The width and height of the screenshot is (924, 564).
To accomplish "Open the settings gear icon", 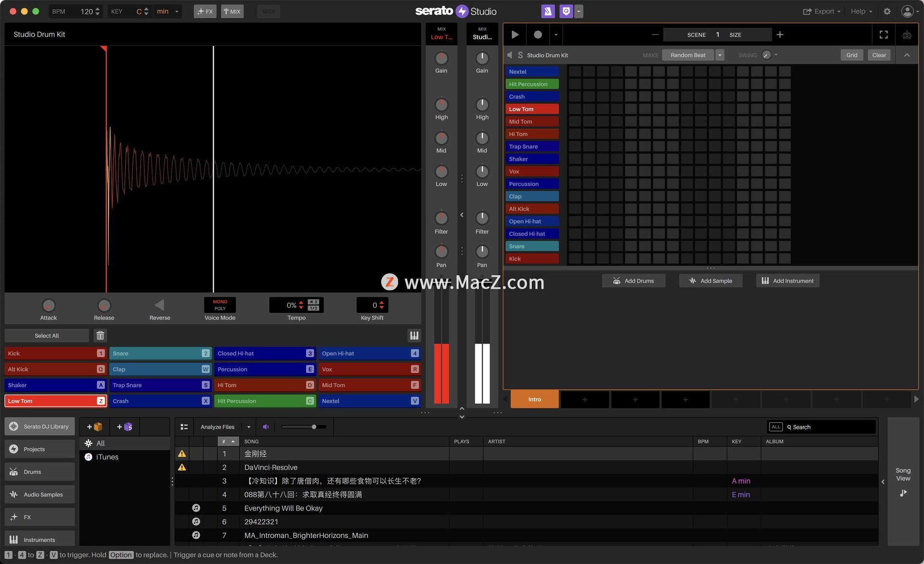I will (887, 11).
